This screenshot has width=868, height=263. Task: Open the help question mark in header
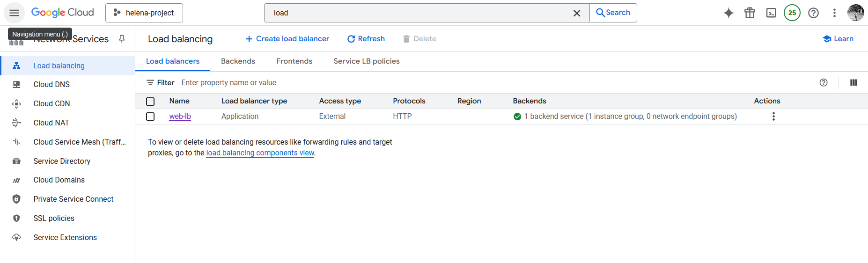coord(813,13)
